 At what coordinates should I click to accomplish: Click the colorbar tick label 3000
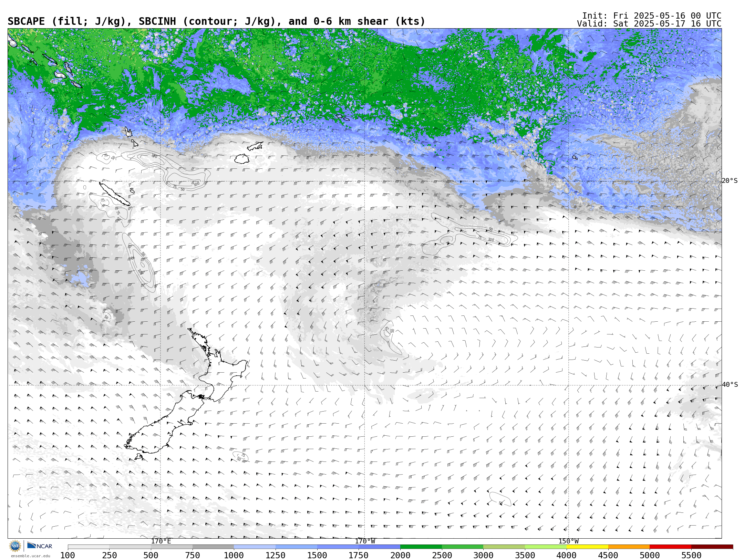point(483,555)
